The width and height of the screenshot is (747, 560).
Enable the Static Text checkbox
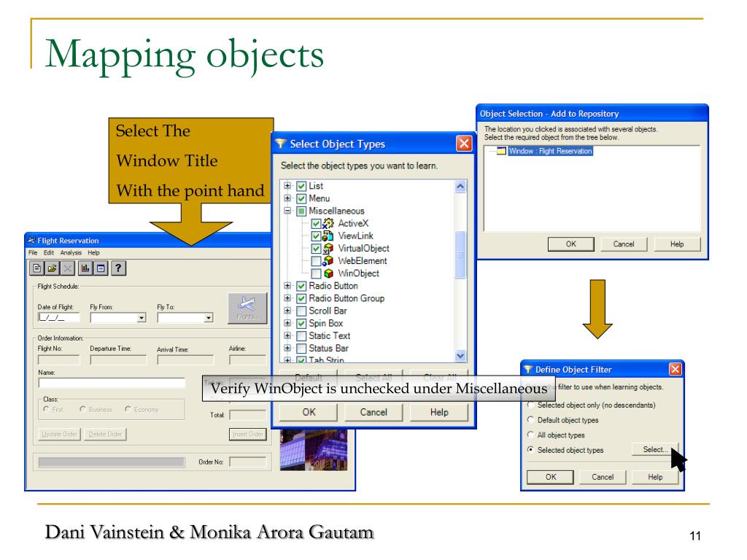pyautogui.click(x=301, y=335)
